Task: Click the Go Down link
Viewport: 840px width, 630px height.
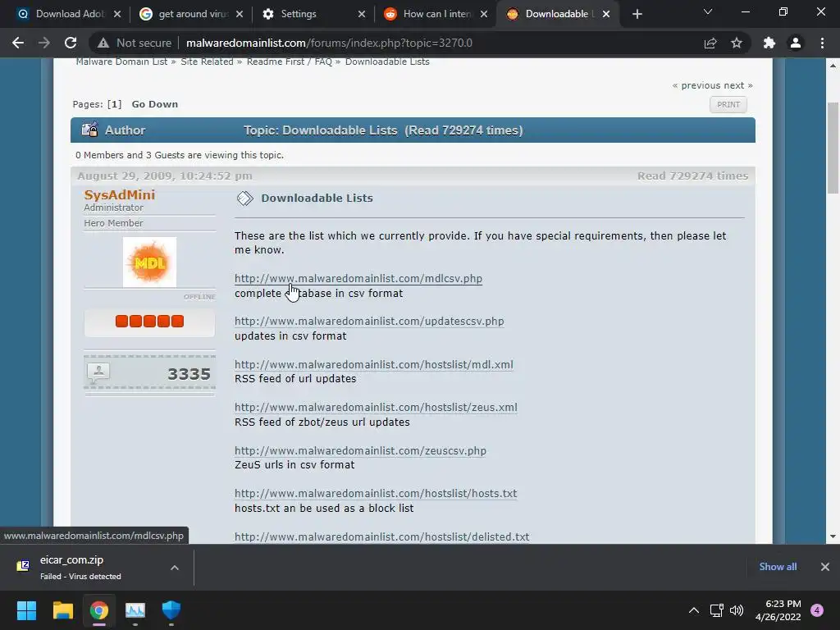Action: pyautogui.click(x=155, y=104)
